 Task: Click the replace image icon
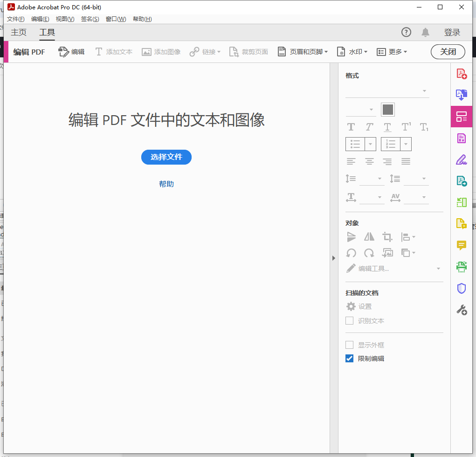point(387,253)
